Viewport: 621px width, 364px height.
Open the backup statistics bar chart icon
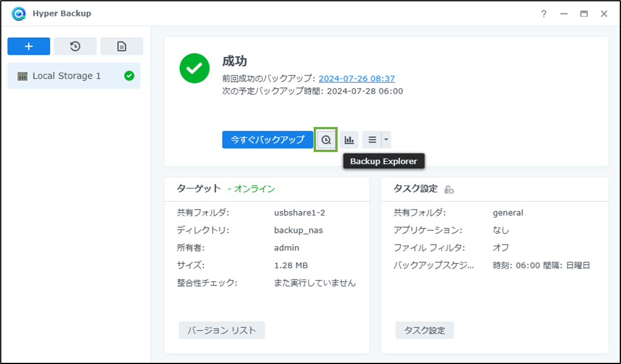tap(349, 140)
